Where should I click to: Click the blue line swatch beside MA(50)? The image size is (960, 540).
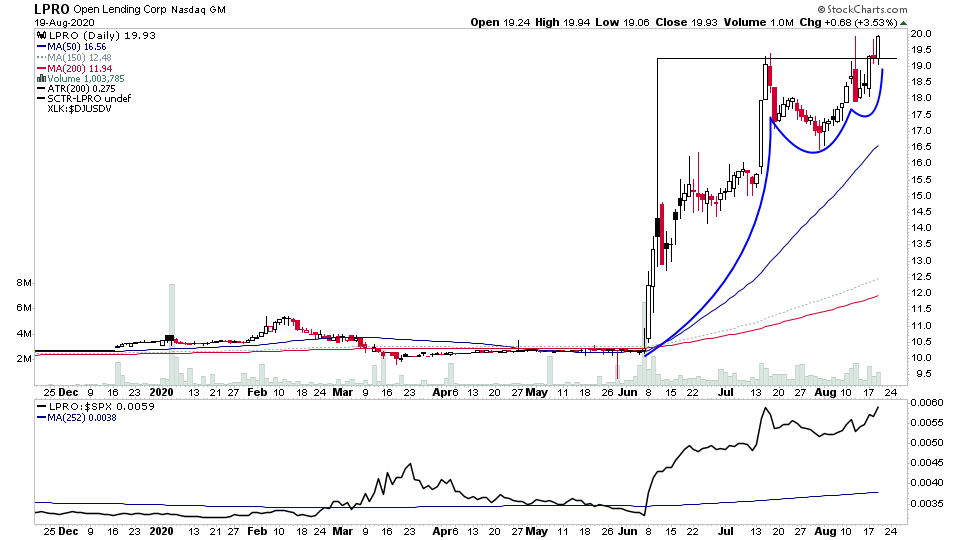point(42,47)
